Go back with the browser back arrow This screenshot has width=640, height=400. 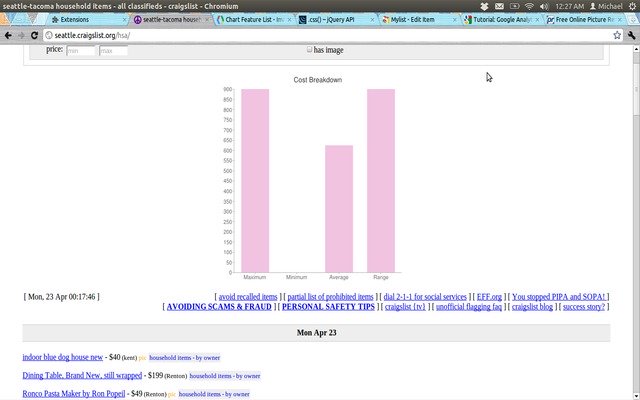click(x=8, y=36)
